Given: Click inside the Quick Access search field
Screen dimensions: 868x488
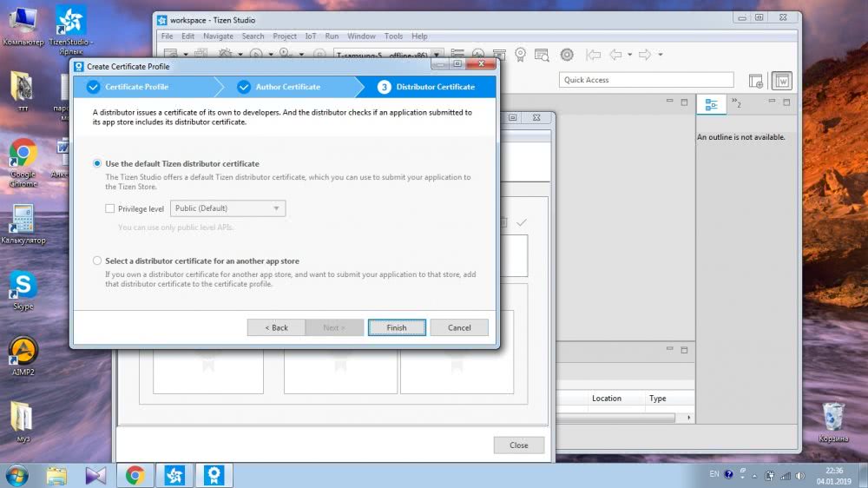Looking at the screenshot, I should point(646,80).
